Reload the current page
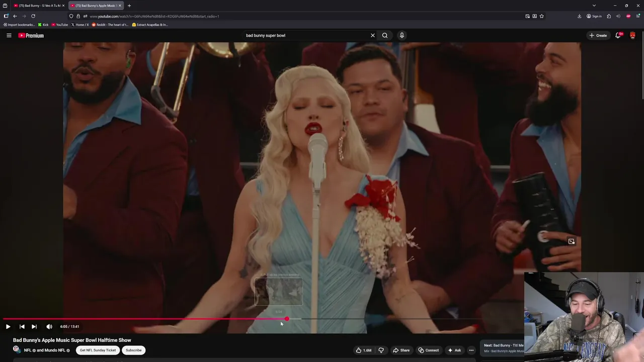The height and width of the screenshot is (362, 644). point(33,16)
